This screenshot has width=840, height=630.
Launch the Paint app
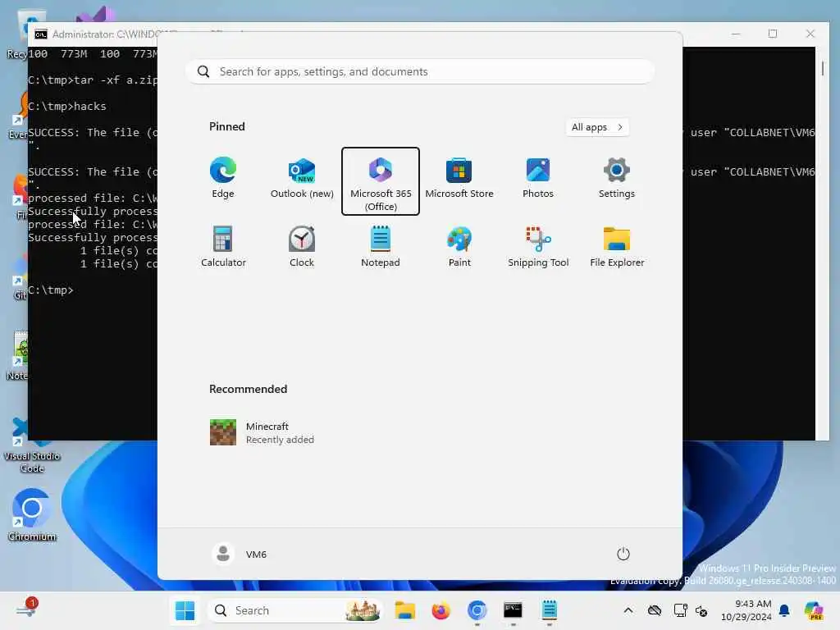pos(459,248)
